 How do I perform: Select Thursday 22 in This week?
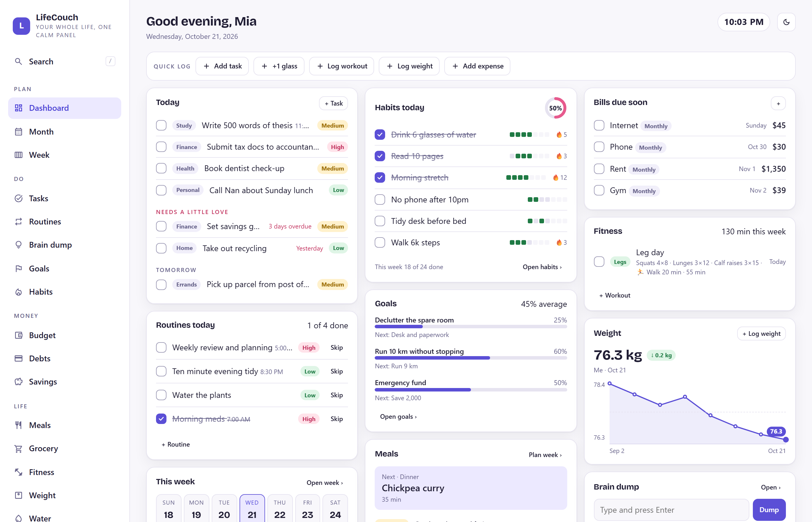[280, 508]
